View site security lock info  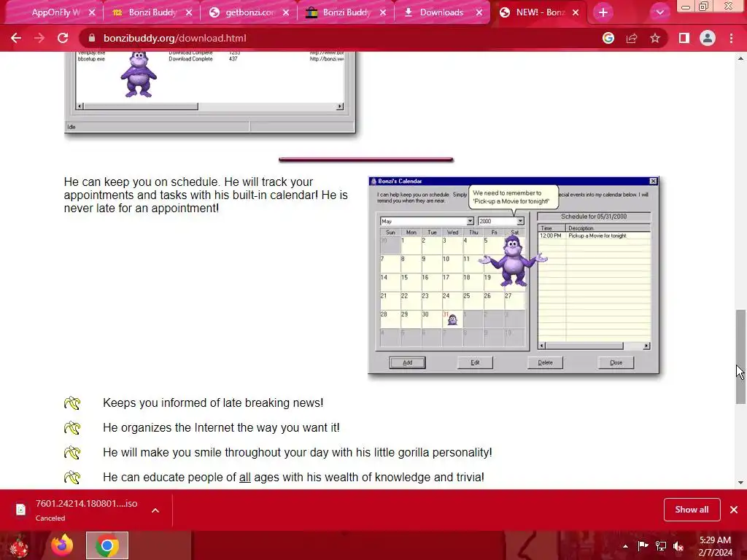point(92,38)
